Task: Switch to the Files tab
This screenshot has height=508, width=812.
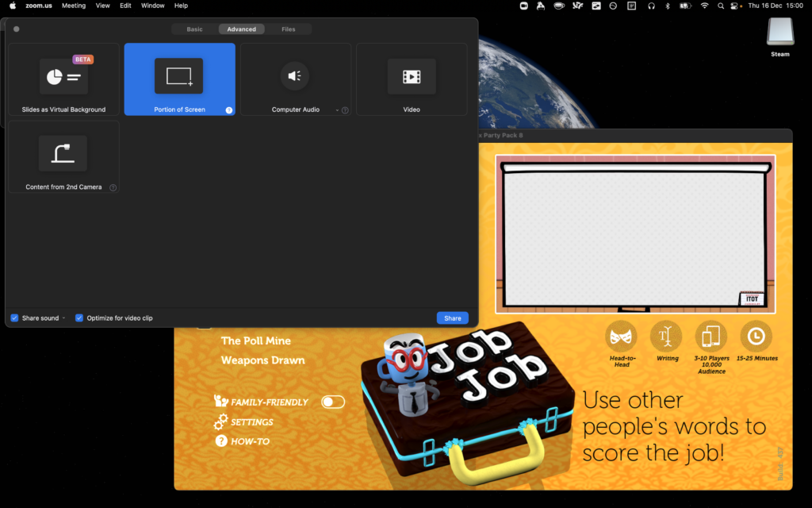Action: pyautogui.click(x=289, y=29)
